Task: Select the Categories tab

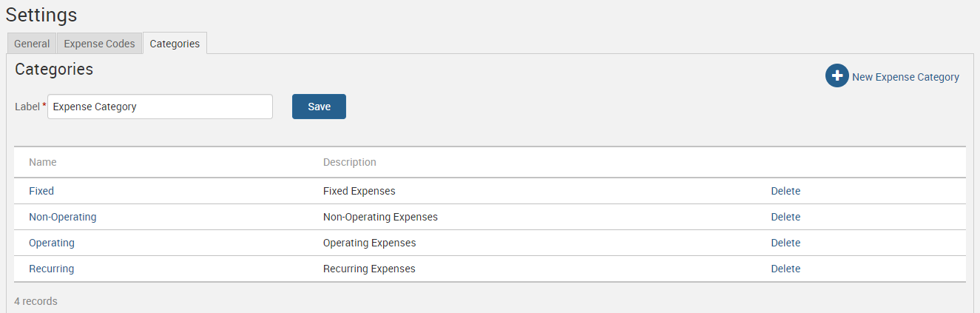Action: click(175, 44)
